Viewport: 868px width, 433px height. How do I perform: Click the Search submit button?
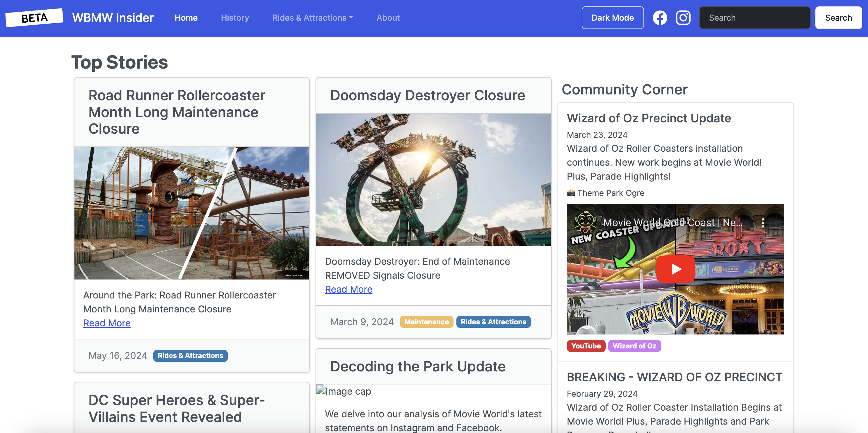[x=838, y=18]
